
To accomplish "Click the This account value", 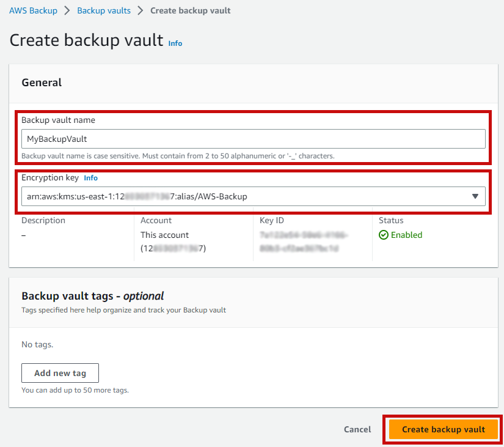I will click(x=164, y=235).
